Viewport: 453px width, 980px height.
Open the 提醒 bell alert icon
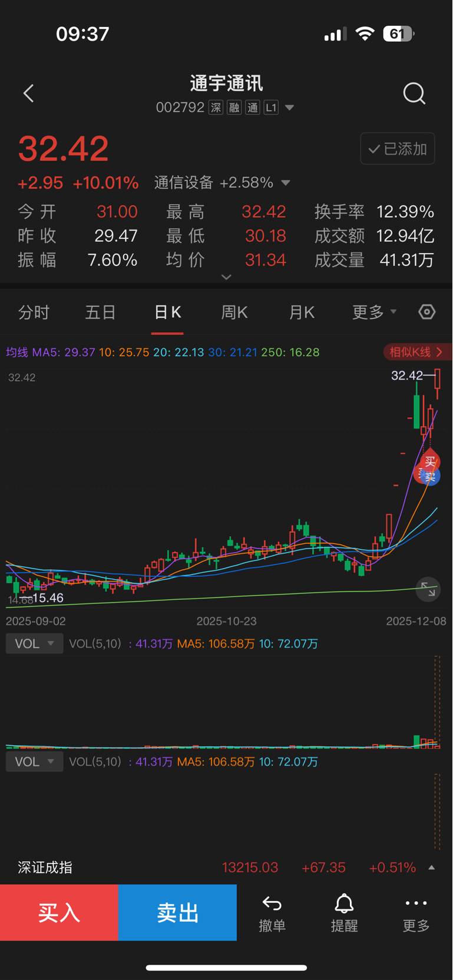point(344,903)
